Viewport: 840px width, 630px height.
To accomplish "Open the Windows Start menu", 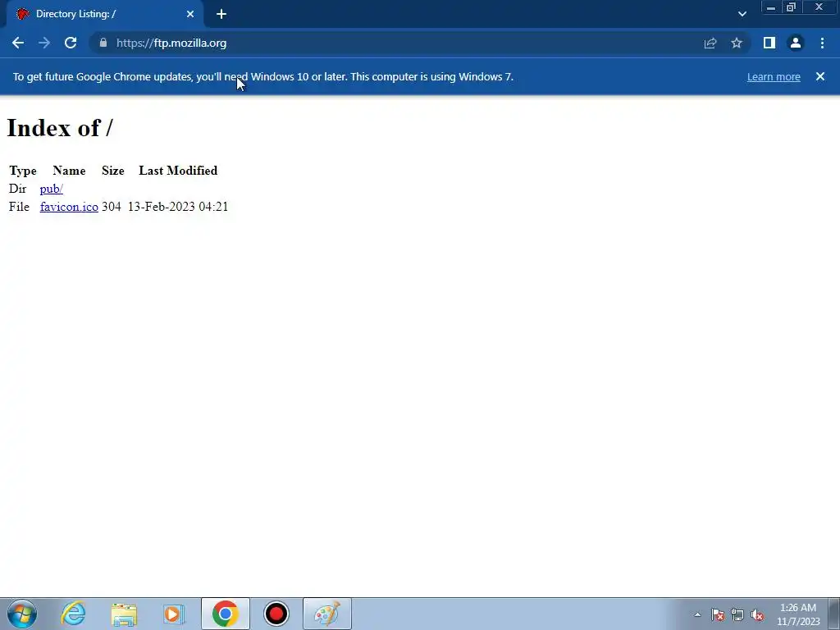I will (22, 614).
